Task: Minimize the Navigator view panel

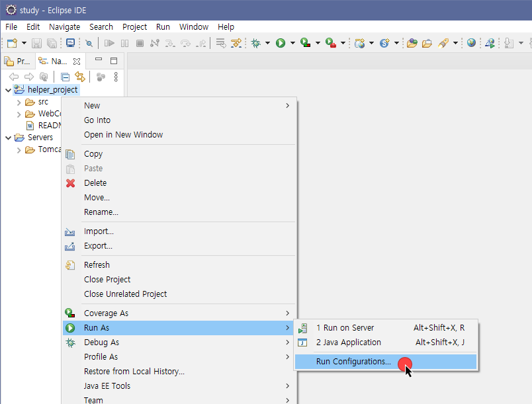Action: (99, 60)
